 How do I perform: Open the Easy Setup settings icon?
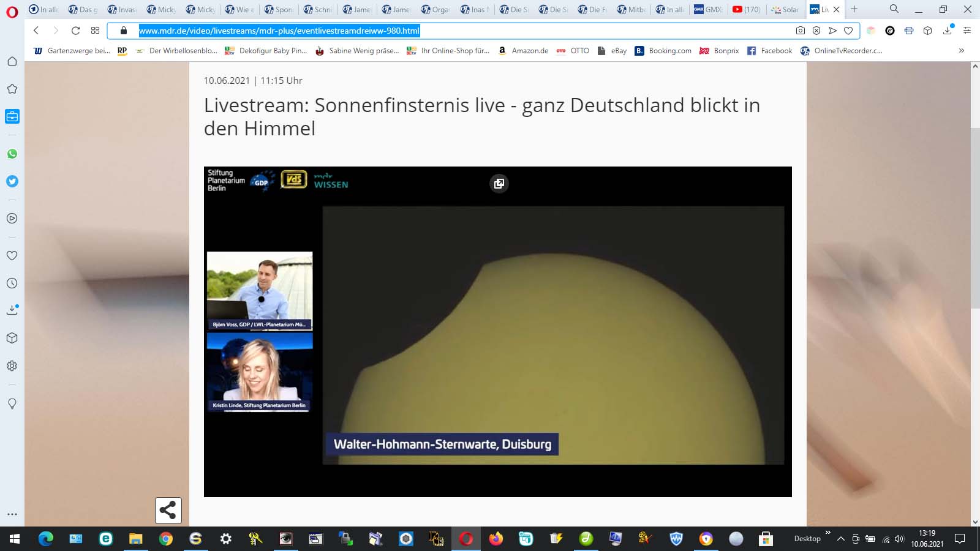(967, 31)
